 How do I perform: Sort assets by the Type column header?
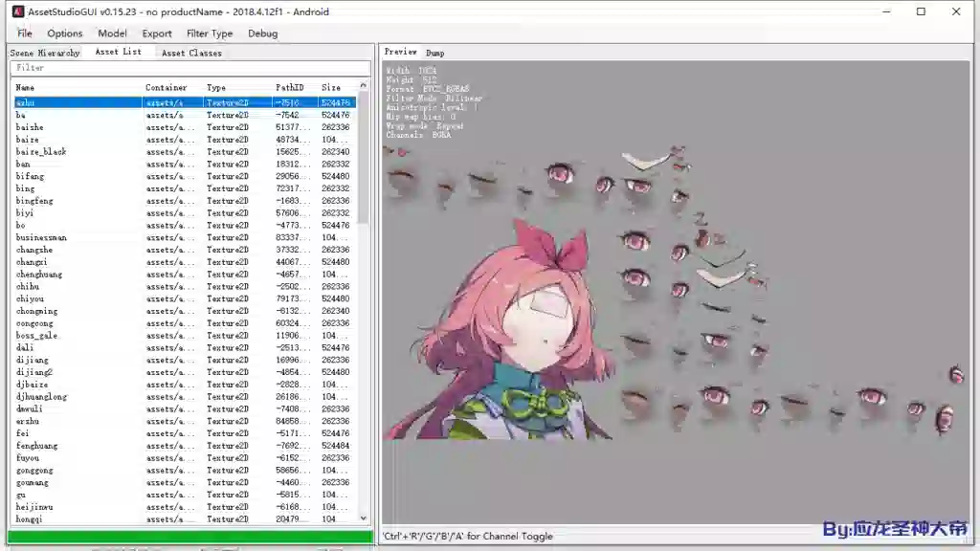[238, 87]
